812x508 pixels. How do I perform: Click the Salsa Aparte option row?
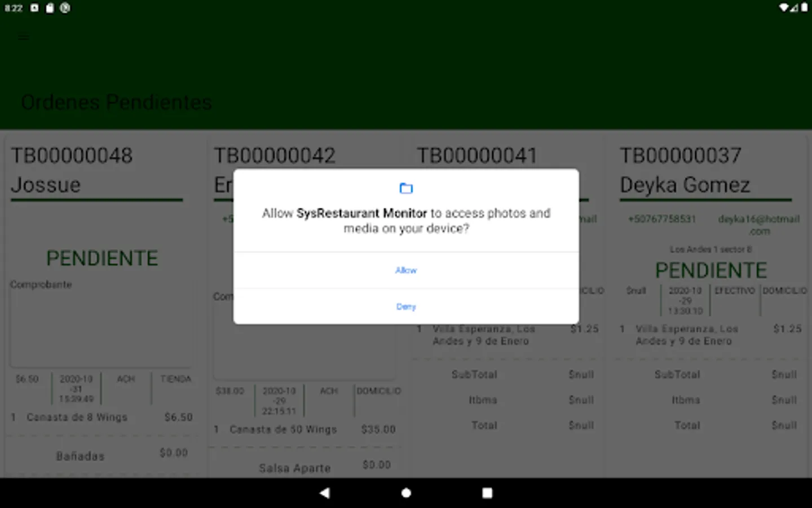(305, 467)
